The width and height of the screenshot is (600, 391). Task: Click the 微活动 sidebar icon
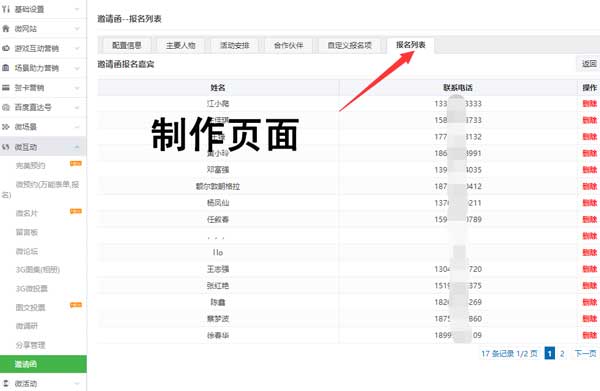pos(6,383)
